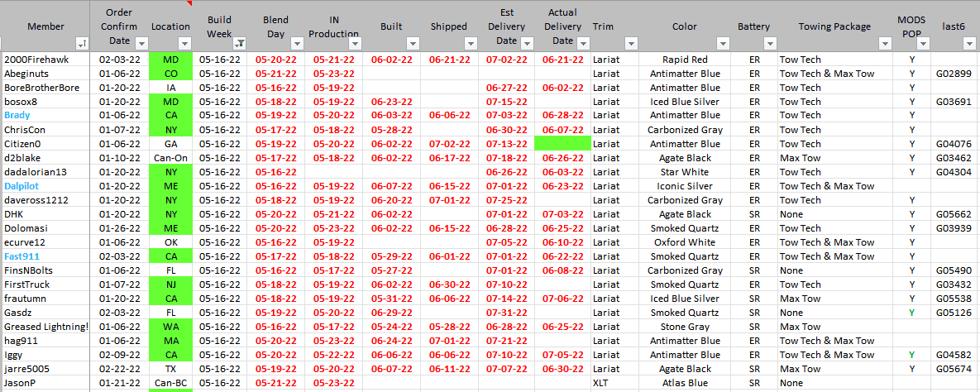Open the Dalpilot member link
This screenshot has height=392, width=980.
coord(22,186)
